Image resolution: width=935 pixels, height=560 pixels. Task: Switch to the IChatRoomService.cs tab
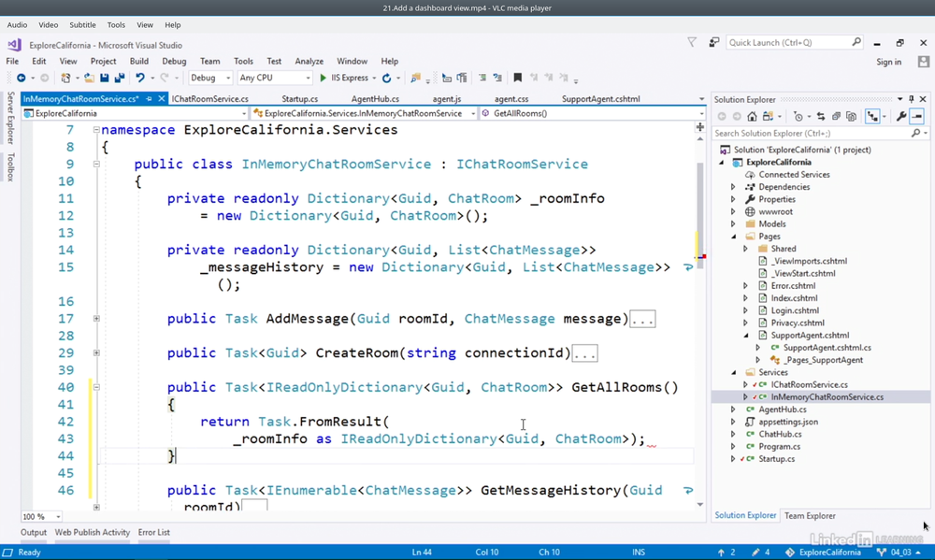click(209, 99)
